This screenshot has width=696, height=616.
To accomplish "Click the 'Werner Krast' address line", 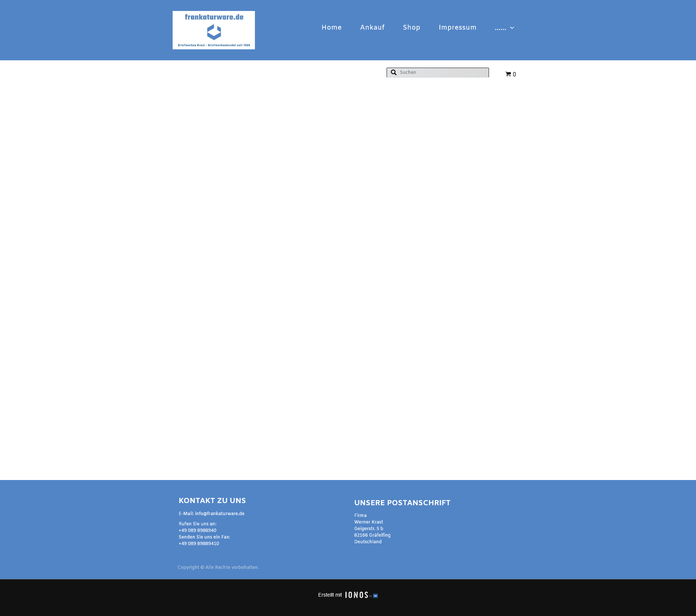I will [x=369, y=522].
